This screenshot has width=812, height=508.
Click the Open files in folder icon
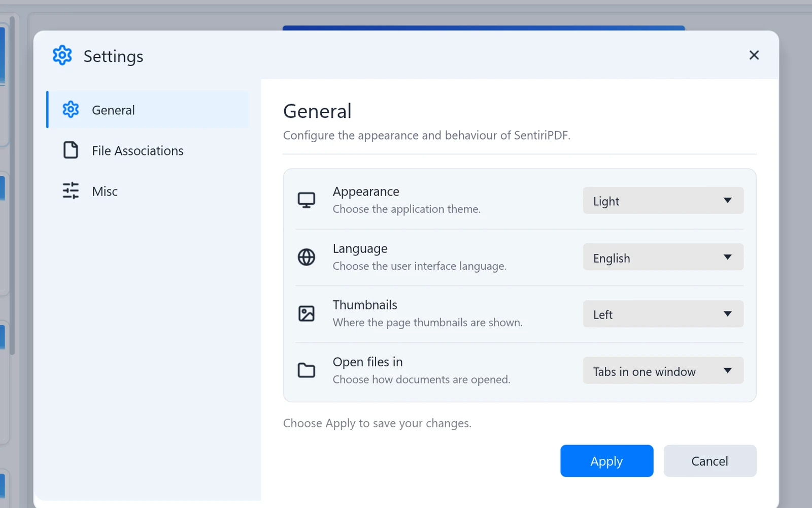click(x=306, y=370)
